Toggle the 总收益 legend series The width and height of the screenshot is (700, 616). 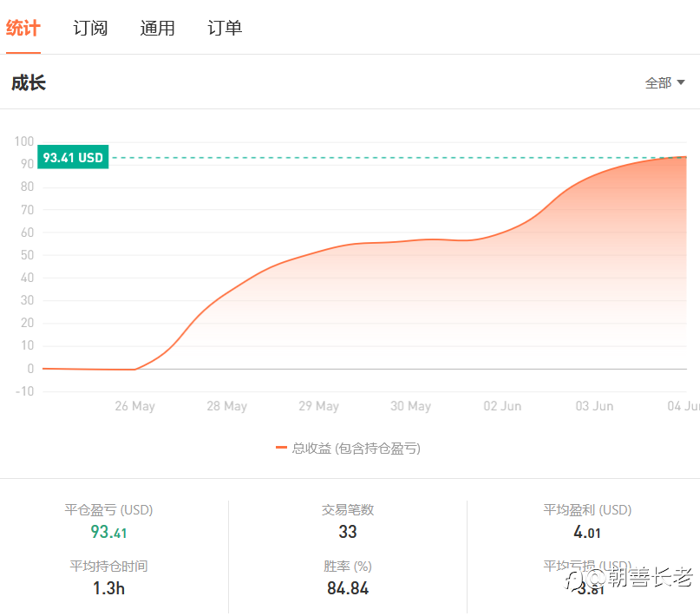[356, 448]
